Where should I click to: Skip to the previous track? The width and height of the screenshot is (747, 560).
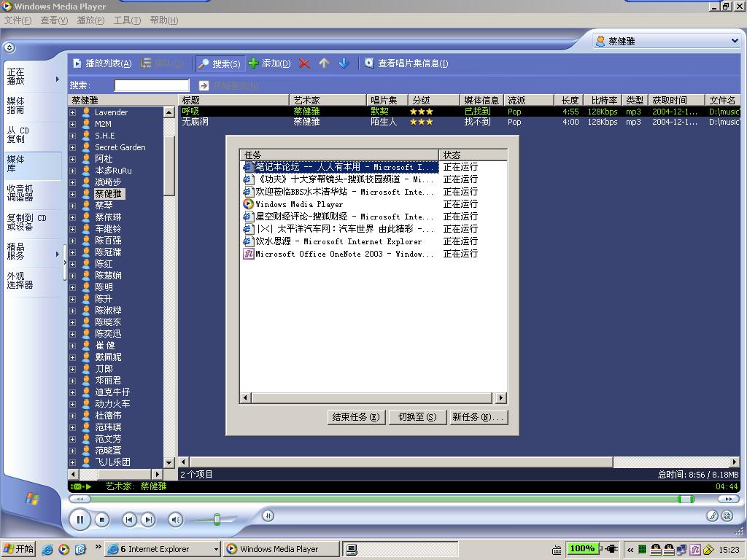pos(129,519)
